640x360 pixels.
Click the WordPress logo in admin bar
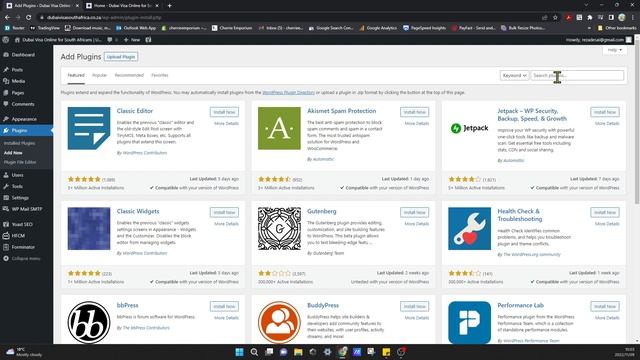(x=6, y=40)
